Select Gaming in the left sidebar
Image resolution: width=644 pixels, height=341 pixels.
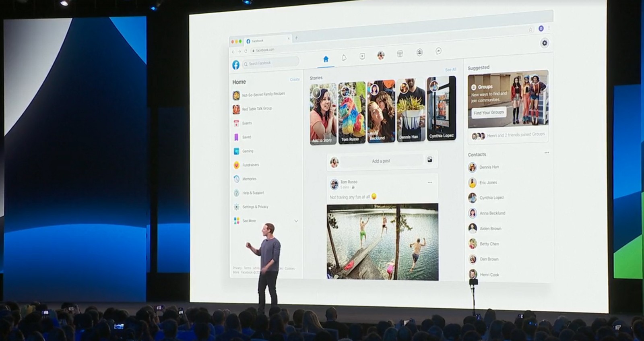(248, 151)
